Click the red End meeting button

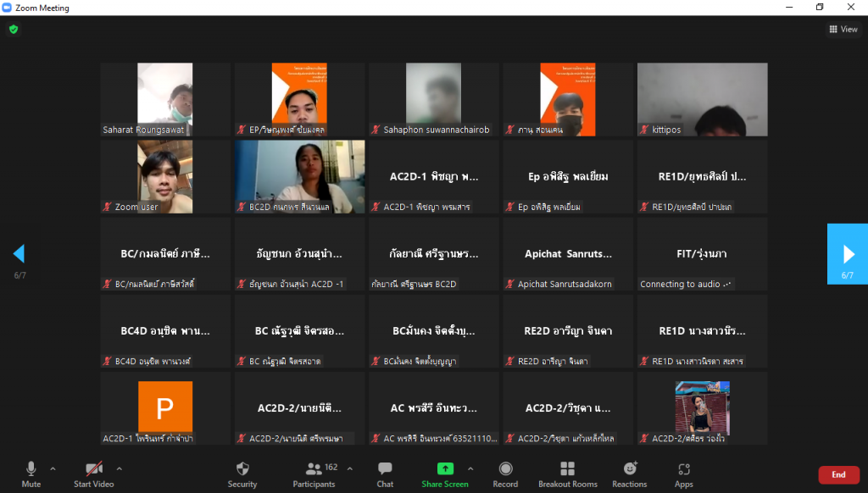838,475
